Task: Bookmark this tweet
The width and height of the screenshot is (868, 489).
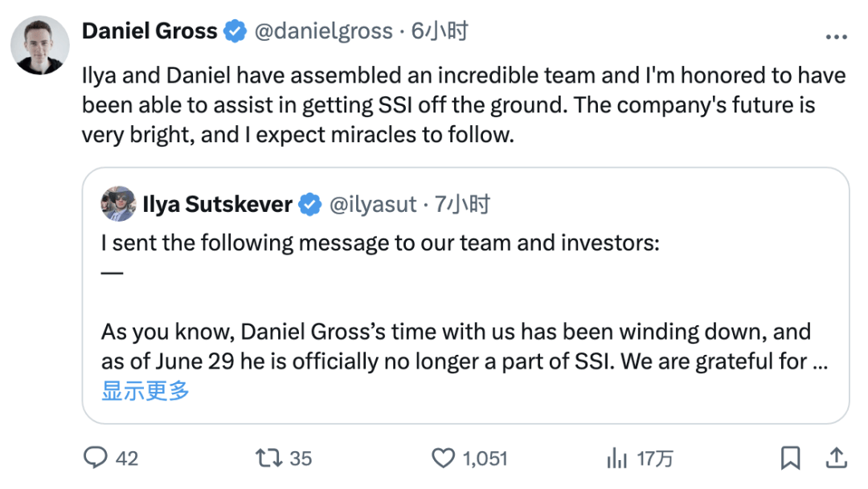Action: [791, 458]
